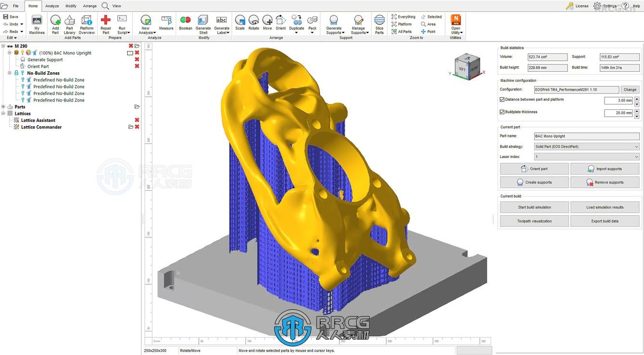Increase distance between part and platform value
The width and height of the screenshot is (644, 355).
[637, 99]
